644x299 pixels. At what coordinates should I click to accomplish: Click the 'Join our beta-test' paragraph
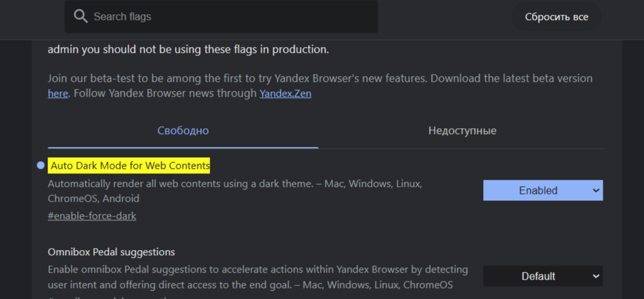320,86
